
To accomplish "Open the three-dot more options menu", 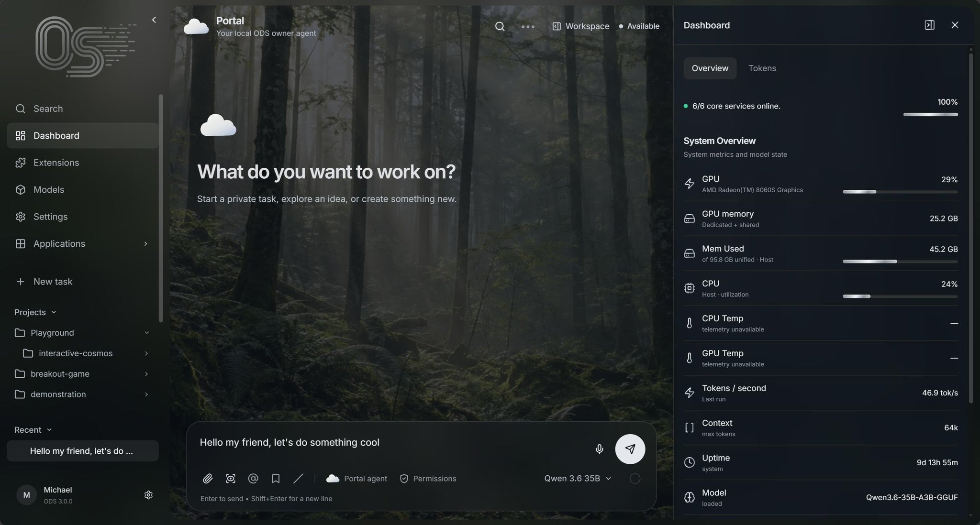I will pyautogui.click(x=528, y=26).
